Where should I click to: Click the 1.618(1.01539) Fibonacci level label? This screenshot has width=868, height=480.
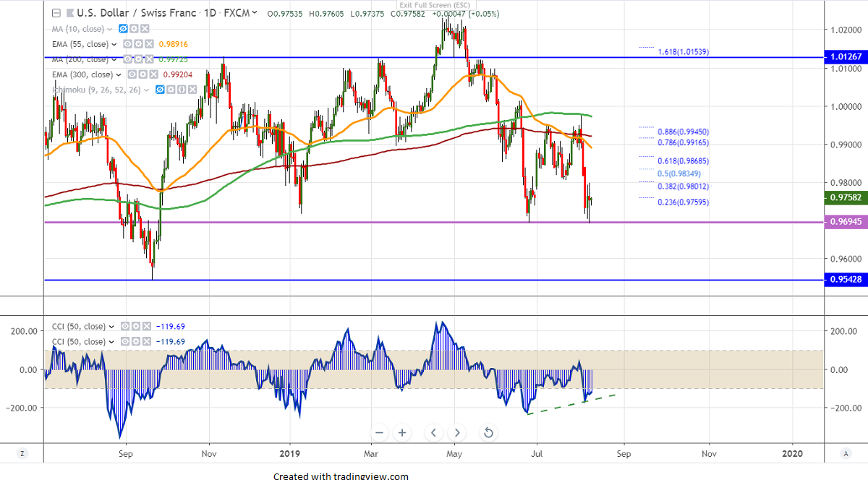683,52
